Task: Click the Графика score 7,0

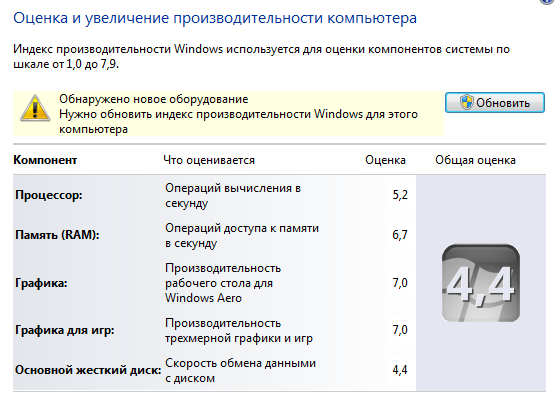Action: [x=400, y=283]
